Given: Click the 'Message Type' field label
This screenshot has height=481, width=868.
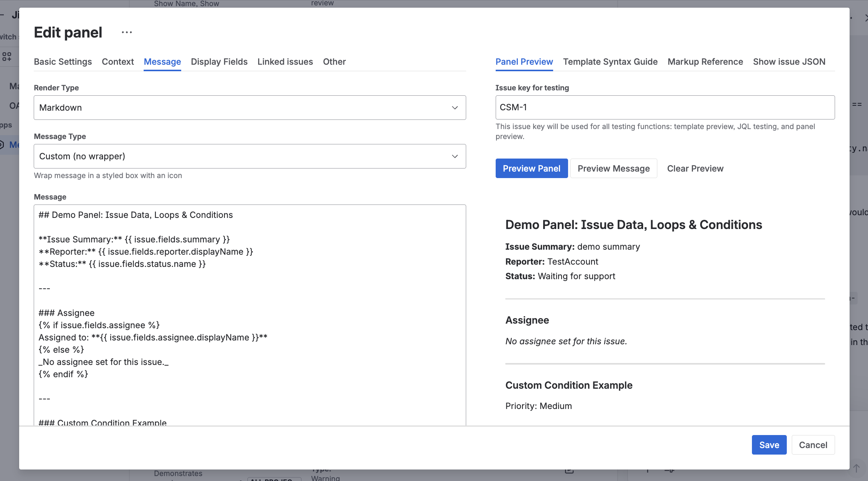Looking at the screenshot, I should (60, 136).
